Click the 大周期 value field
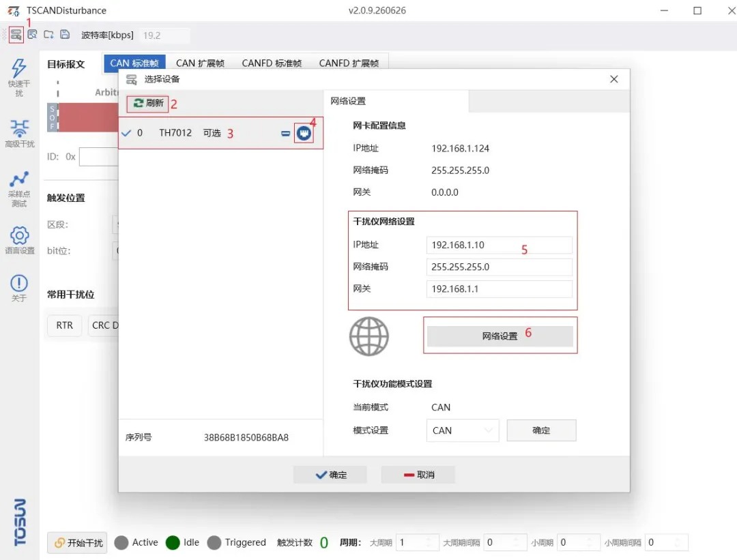This screenshot has height=560, width=737. point(418,543)
